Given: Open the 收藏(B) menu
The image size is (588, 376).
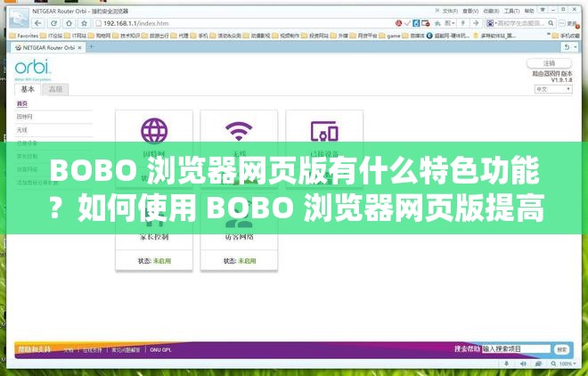Looking at the screenshot, I should pos(491,12).
